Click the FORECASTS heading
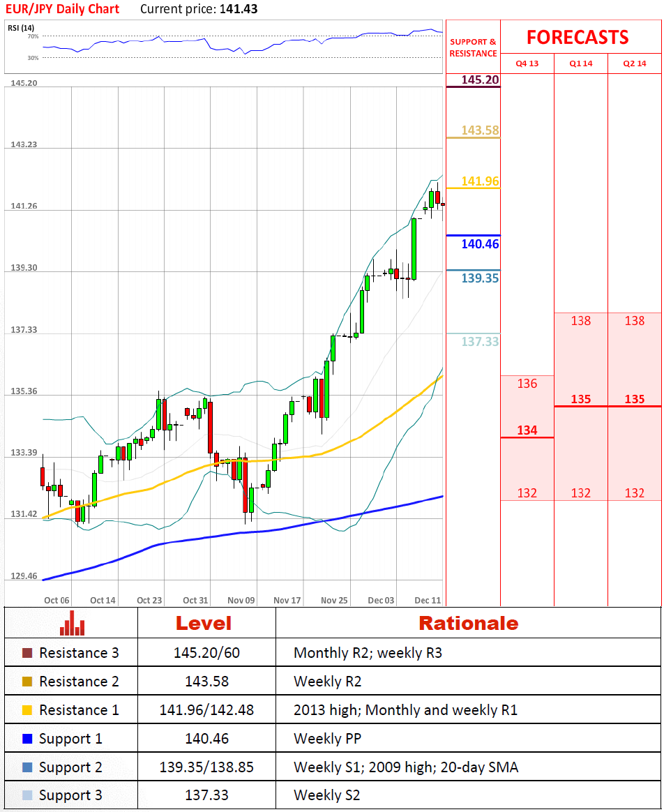 point(578,37)
